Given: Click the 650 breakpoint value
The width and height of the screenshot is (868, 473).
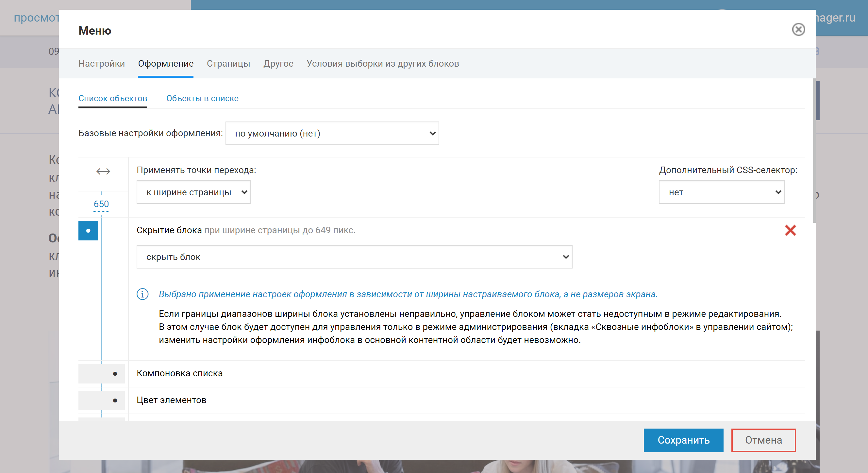Looking at the screenshot, I should pyautogui.click(x=101, y=204).
